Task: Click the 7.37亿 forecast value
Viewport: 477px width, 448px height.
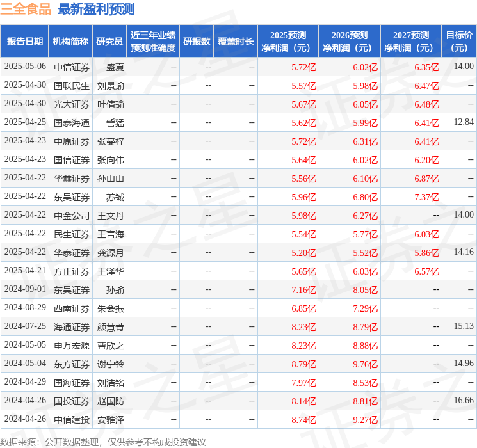Action: click(x=426, y=197)
